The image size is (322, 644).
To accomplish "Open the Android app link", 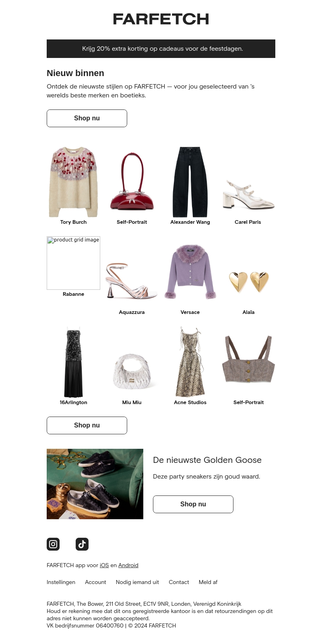I will coord(128,565).
